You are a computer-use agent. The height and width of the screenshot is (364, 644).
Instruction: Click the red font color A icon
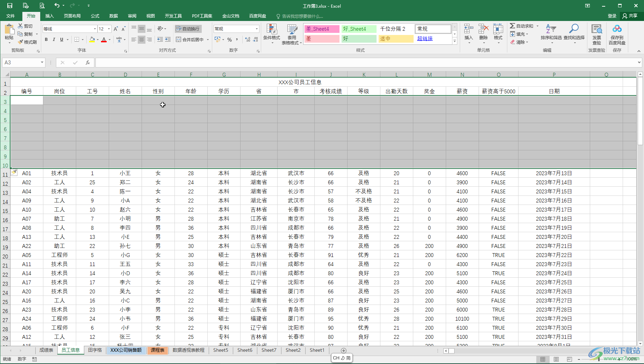104,40
